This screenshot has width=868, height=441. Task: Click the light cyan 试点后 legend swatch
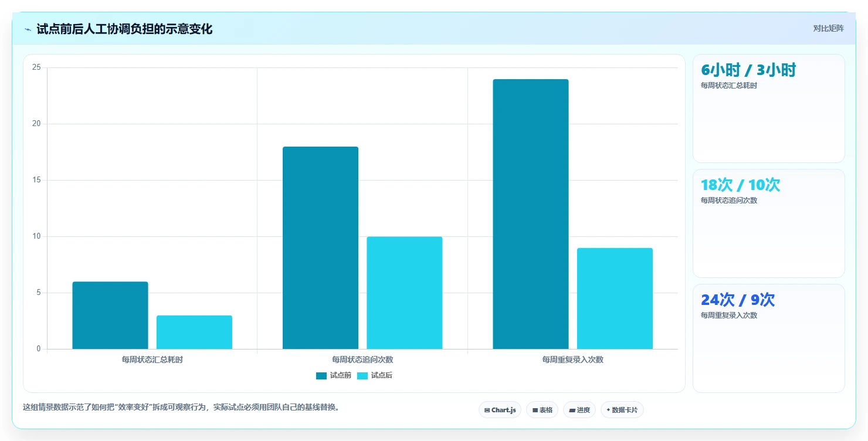click(x=362, y=375)
